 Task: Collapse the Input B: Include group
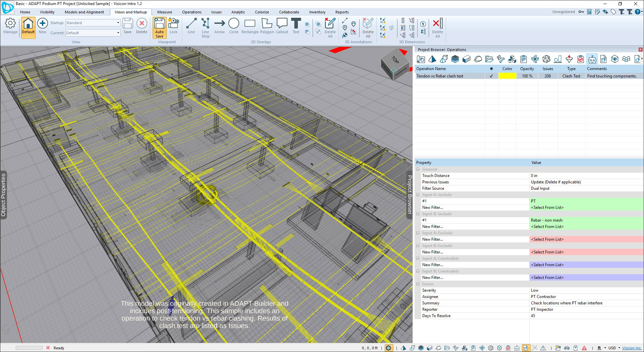coord(418,214)
